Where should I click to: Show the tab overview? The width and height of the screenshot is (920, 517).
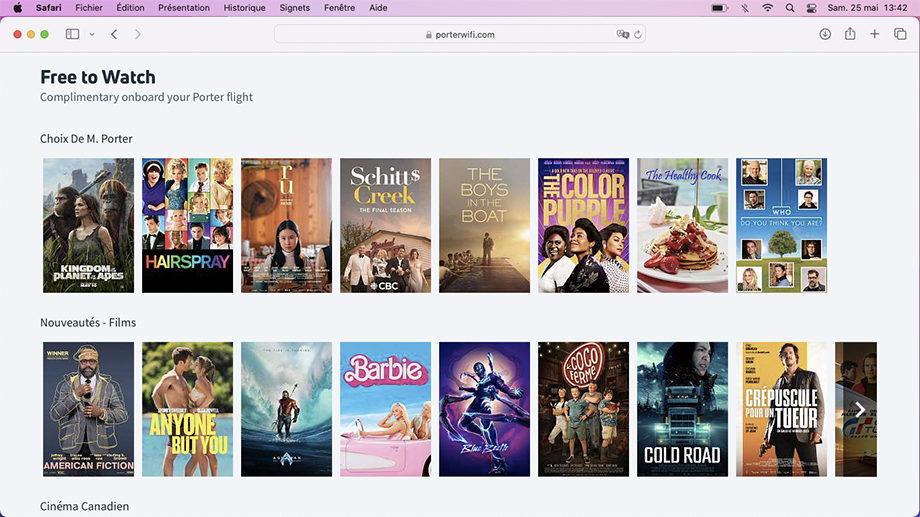tap(900, 34)
